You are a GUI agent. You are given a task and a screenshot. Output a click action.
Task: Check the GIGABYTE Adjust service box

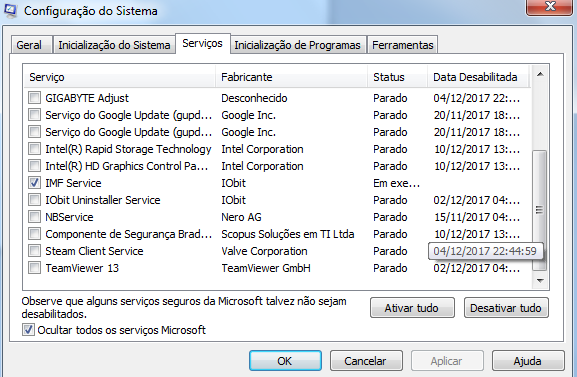pyautogui.click(x=35, y=98)
